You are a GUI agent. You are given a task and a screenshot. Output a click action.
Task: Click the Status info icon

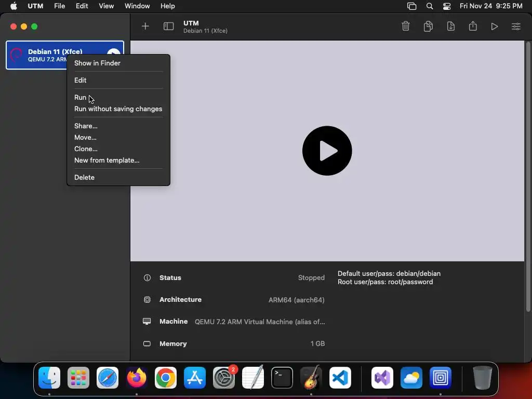[147, 277]
